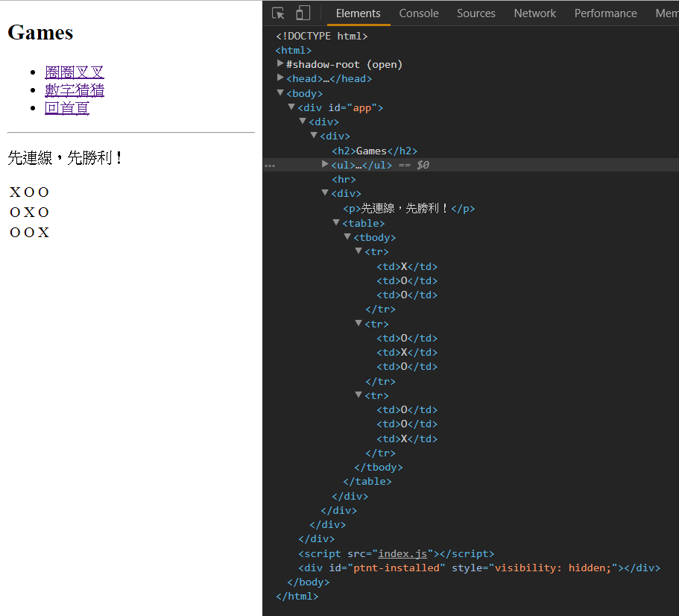679x616 pixels.
Task: Collapse the first tr row arrow
Action: tap(359, 251)
